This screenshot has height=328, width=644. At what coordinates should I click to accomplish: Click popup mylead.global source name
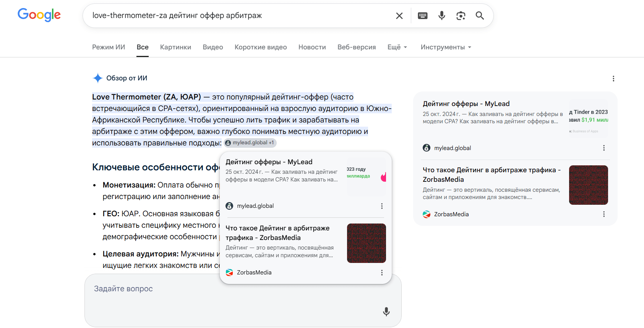[255, 206]
